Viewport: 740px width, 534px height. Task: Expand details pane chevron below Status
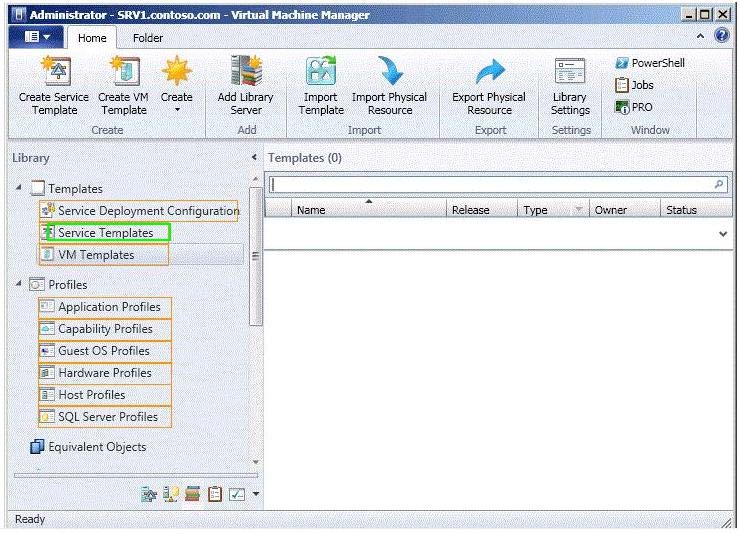(x=723, y=234)
